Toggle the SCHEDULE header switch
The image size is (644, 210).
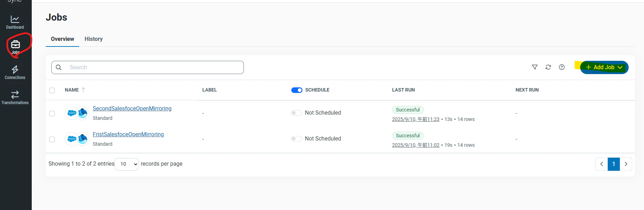(x=297, y=90)
